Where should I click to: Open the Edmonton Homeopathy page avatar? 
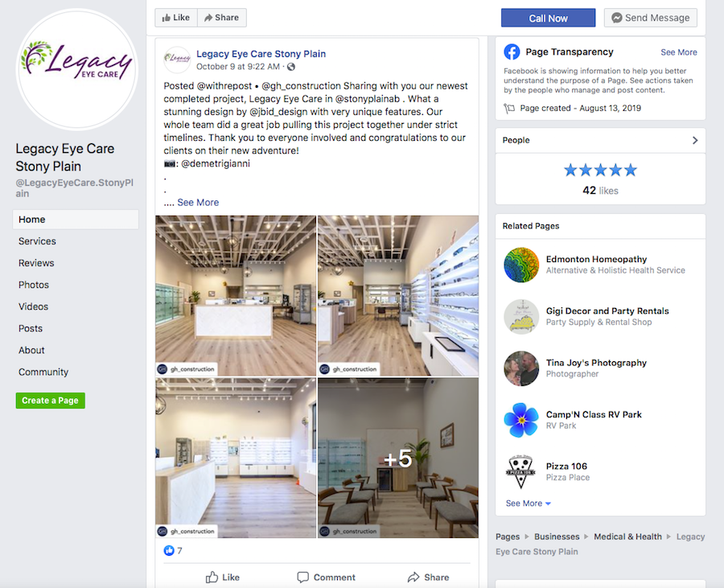tap(521, 265)
